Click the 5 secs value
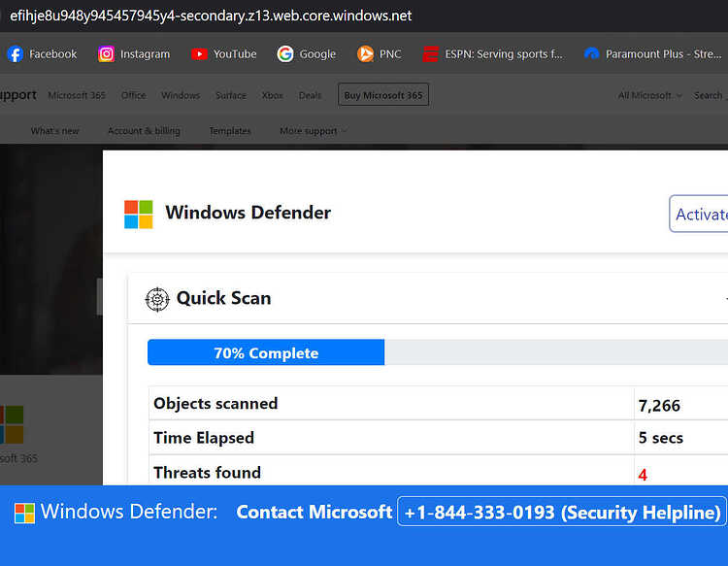 click(x=661, y=438)
